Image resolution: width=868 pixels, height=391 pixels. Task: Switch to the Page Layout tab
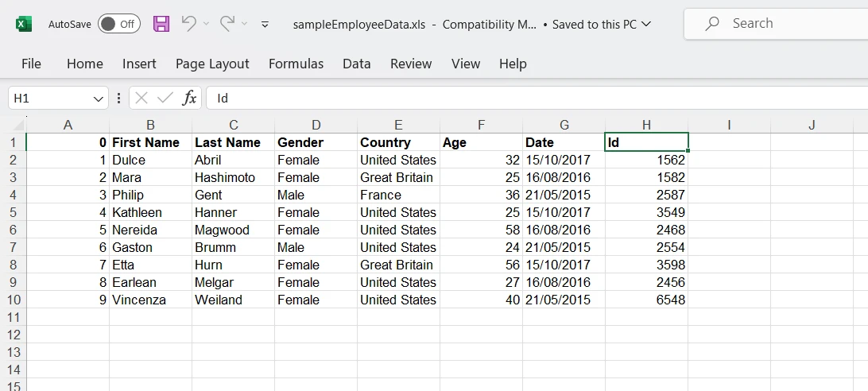212,64
